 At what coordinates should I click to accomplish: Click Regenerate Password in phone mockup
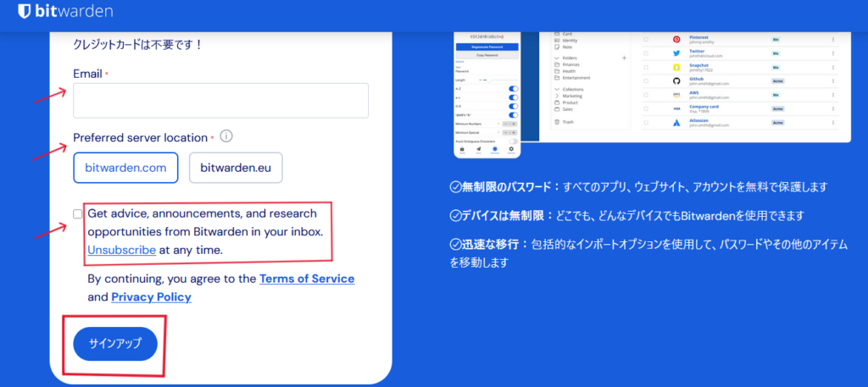[487, 47]
